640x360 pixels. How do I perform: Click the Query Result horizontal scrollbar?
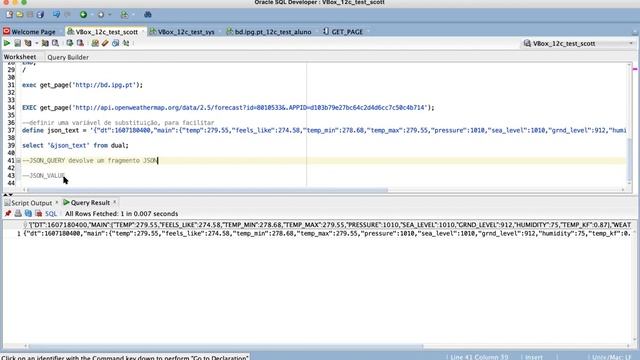(x=226, y=347)
